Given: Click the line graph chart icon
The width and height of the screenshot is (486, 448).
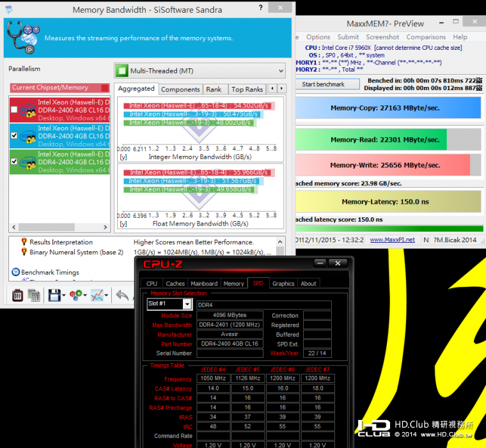Looking at the screenshot, I should 97,295.
